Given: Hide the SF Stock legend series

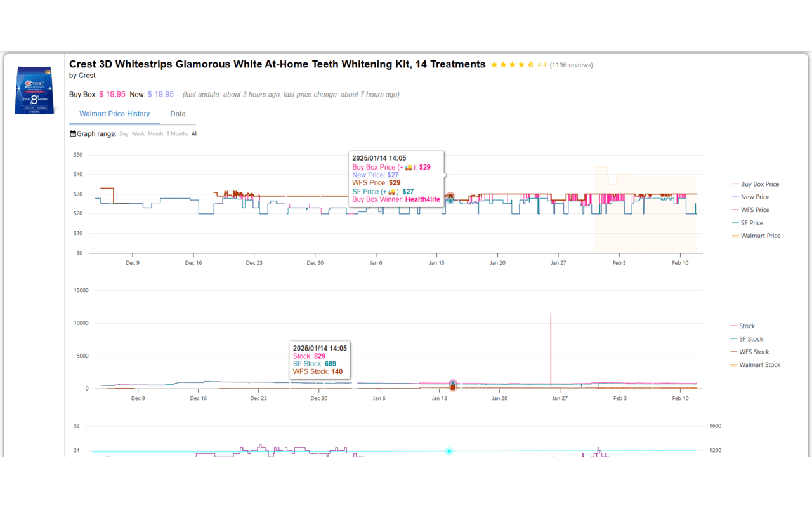Looking at the screenshot, I should 747,339.
